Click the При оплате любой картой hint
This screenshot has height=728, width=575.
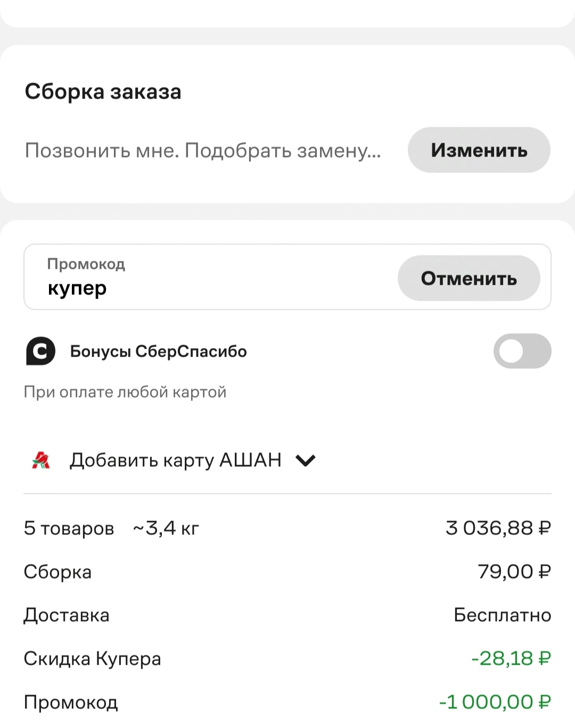(125, 392)
